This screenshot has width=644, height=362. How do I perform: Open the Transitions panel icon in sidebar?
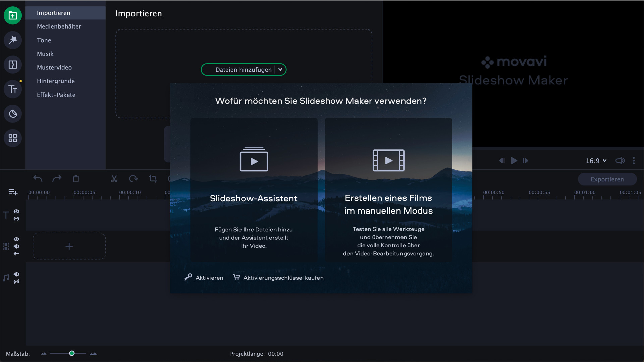[12, 64]
